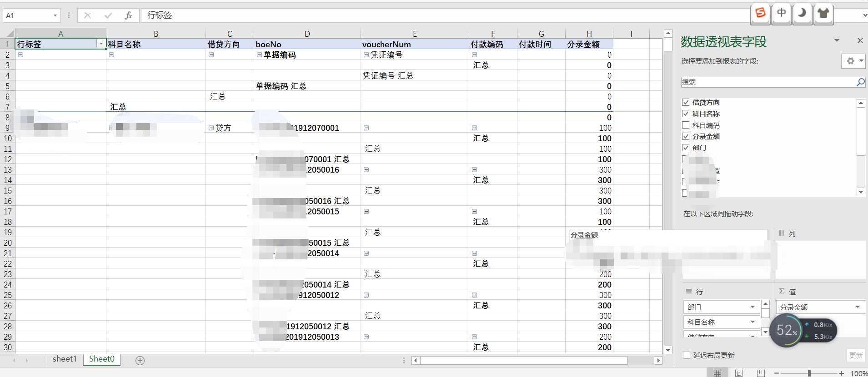Uncheck the 部门 field checkbox

pos(686,148)
